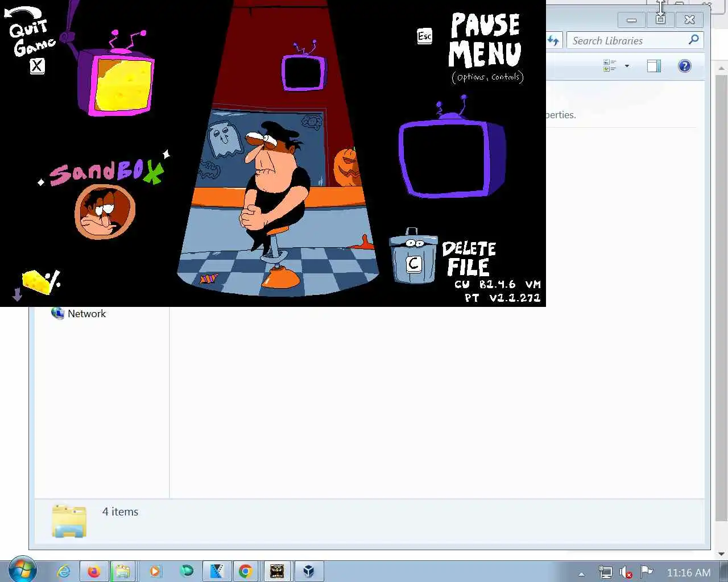Click the cheese percentage icon
728x582 pixels.
(x=41, y=282)
